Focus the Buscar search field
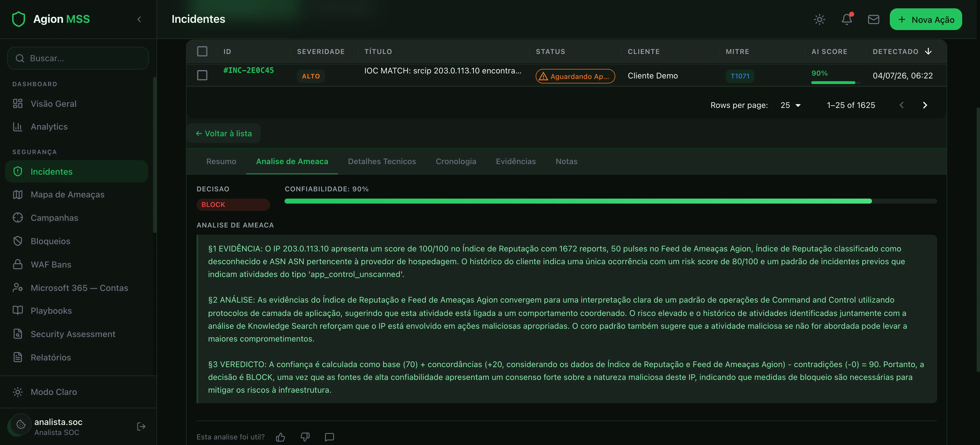This screenshot has width=980, height=445. click(78, 58)
